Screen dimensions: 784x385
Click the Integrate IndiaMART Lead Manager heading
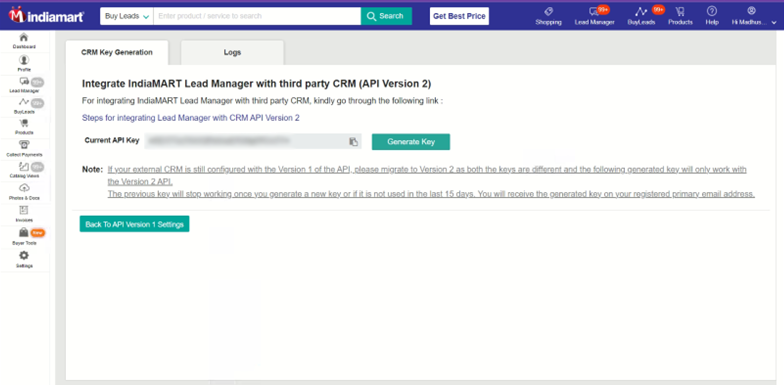[256, 84]
